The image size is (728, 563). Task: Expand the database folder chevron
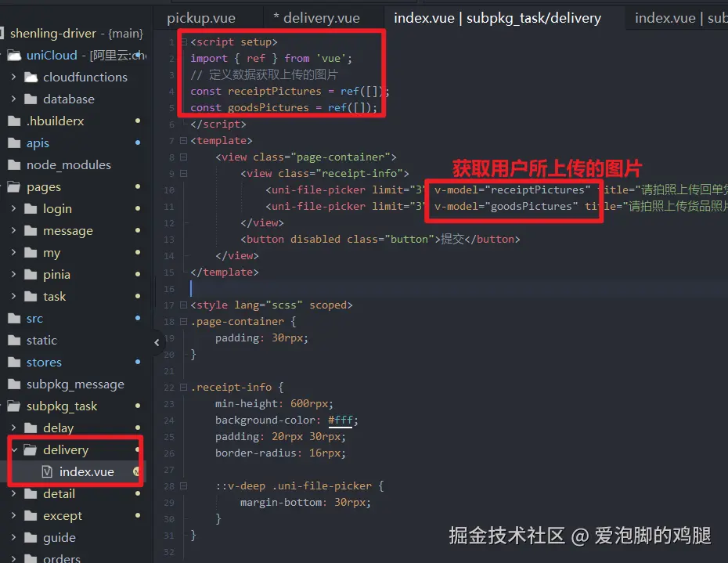coord(13,99)
